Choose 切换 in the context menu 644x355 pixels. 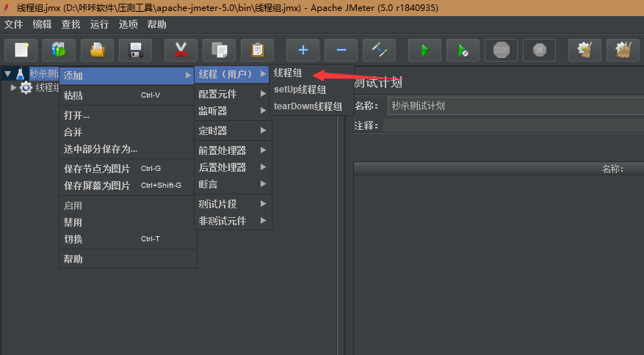[x=127, y=239]
